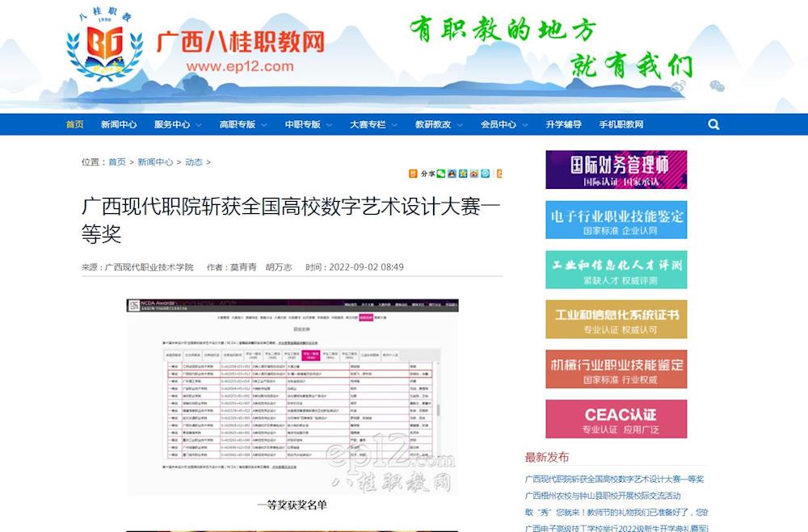
Task: Share article via Sina Weibo icon
Action: point(474,174)
